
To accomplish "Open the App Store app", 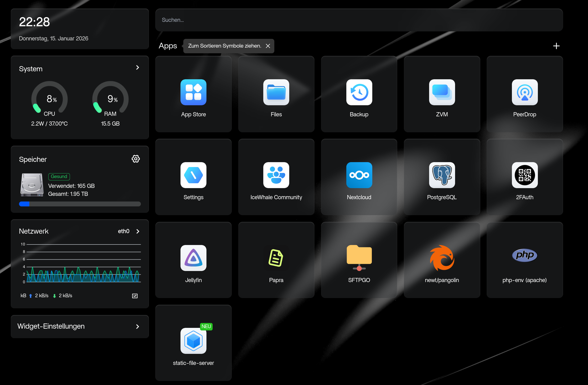I will pos(193,92).
